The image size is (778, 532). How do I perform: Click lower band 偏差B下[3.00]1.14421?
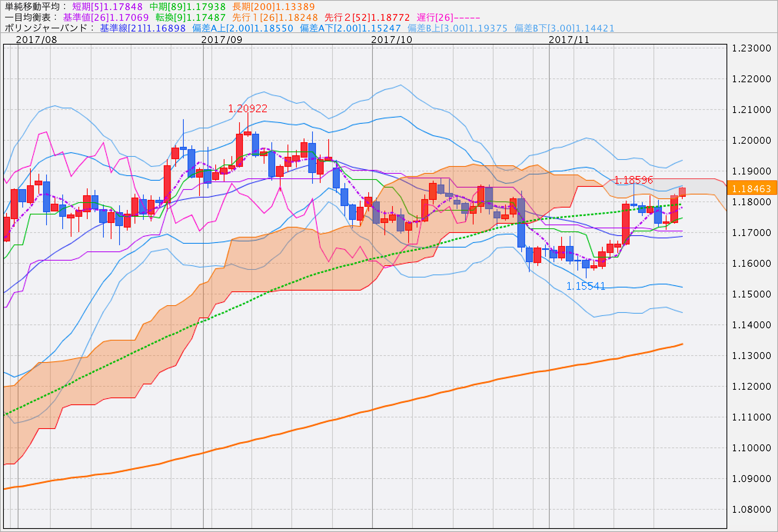tap(564, 28)
